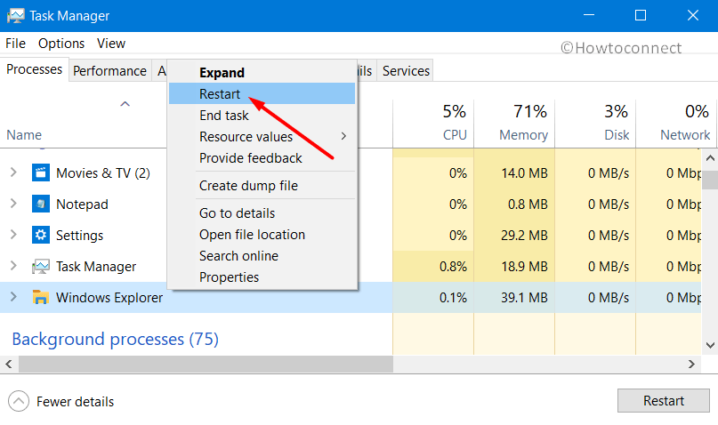Select the Notepad process name

coord(82,204)
